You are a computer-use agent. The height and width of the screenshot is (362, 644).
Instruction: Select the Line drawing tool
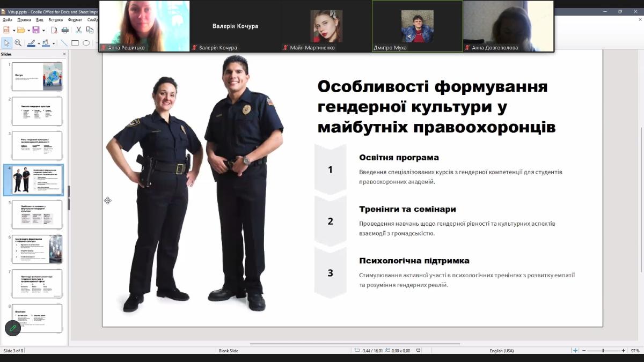point(64,43)
